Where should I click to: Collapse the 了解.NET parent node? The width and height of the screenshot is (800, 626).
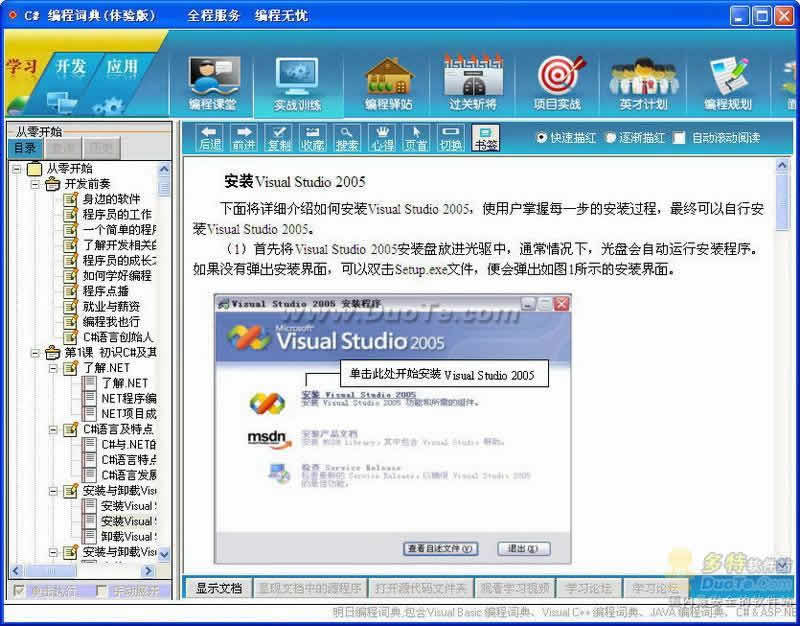pos(53,368)
